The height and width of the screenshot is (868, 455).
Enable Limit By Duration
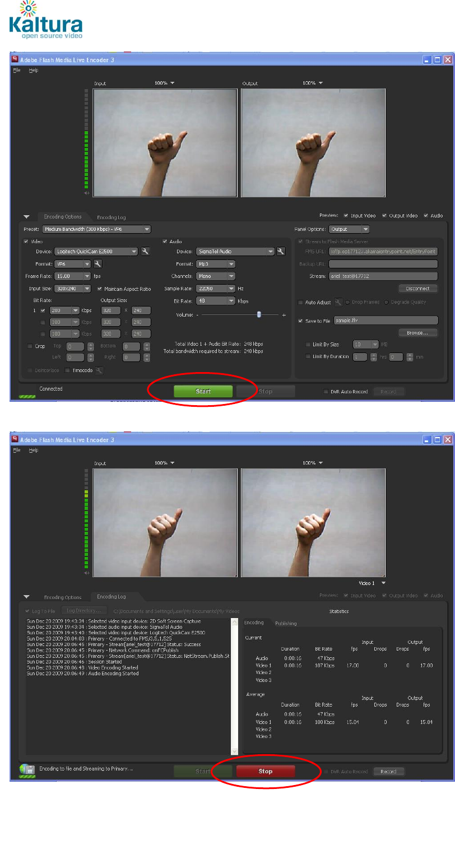click(x=308, y=356)
